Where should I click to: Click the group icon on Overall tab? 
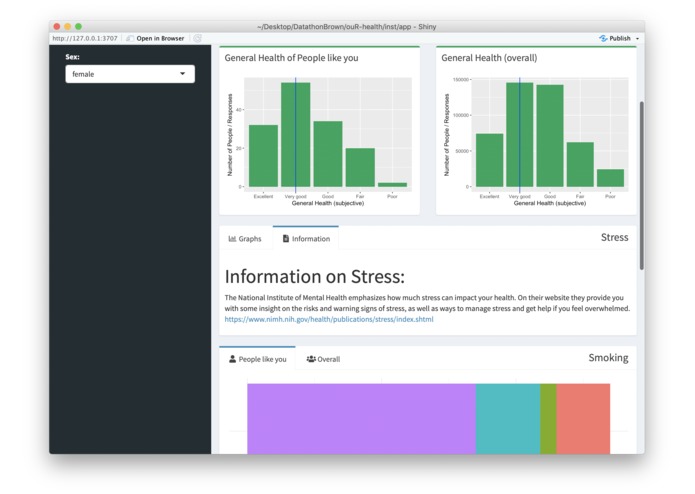coord(311,358)
